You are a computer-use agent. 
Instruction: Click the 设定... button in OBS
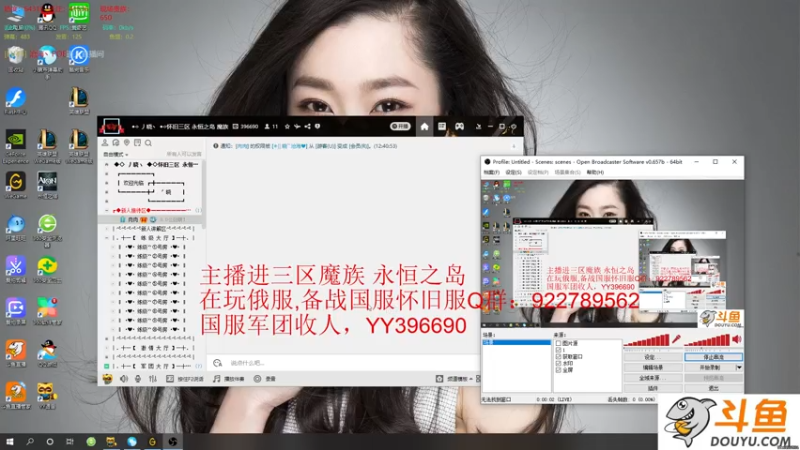pos(653,357)
